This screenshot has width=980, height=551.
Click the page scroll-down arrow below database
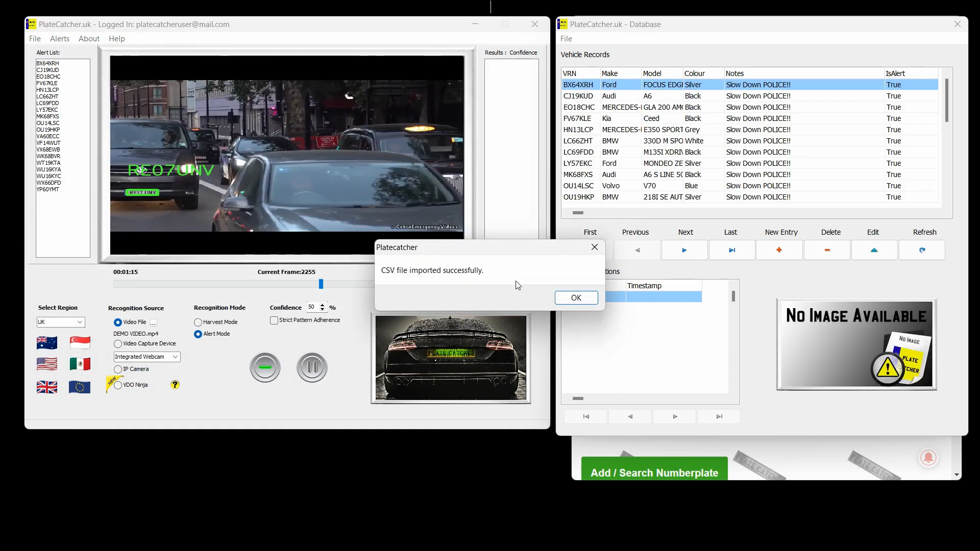point(957,475)
